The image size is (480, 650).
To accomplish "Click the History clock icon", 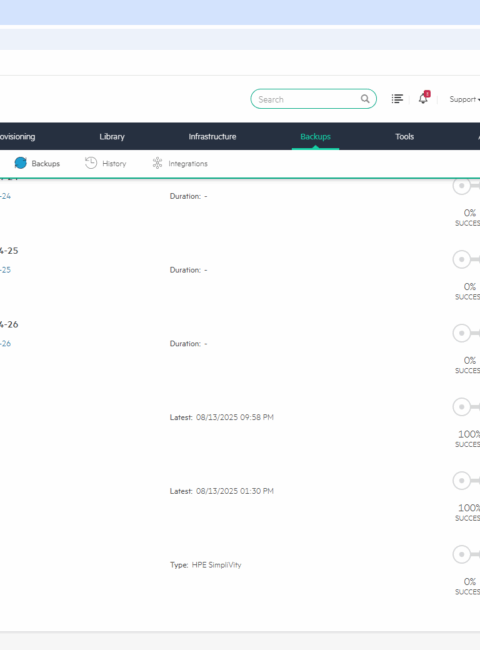I will coord(91,163).
